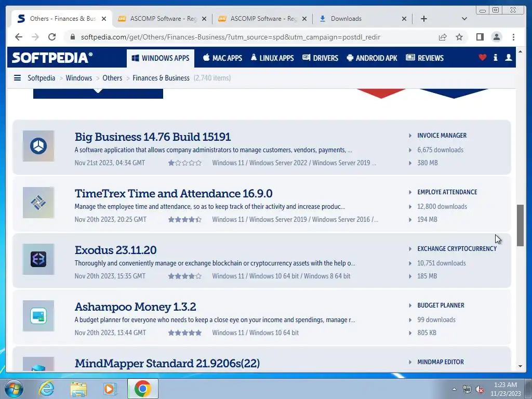Open TimeTrex Time and Attendance 16.9.0

[174, 193]
